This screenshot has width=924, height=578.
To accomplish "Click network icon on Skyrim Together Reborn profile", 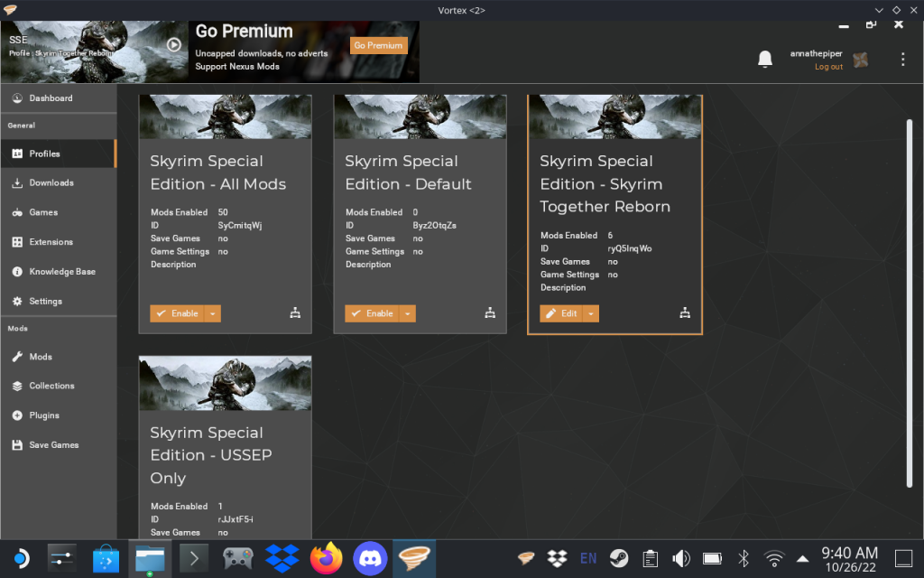I will click(x=685, y=313).
